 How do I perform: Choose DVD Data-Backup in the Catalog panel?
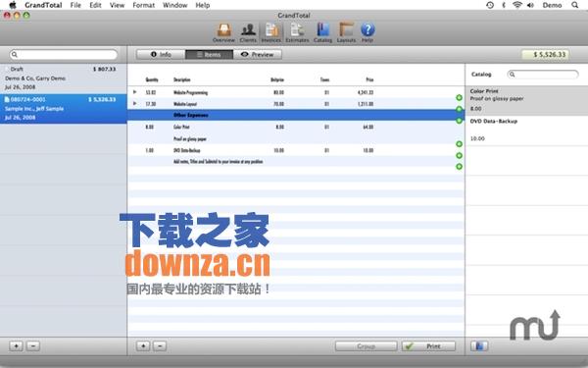(x=526, y=131)
